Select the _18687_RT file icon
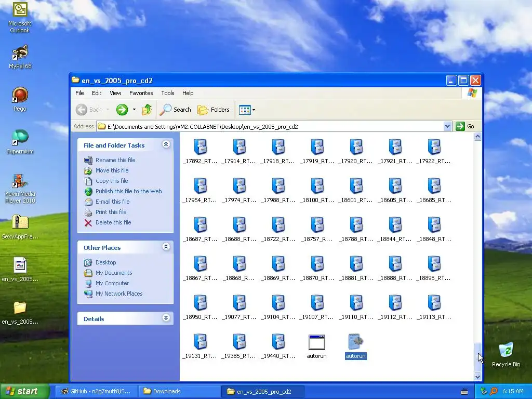This screenshot has height=399, width=532. [200, 225]
